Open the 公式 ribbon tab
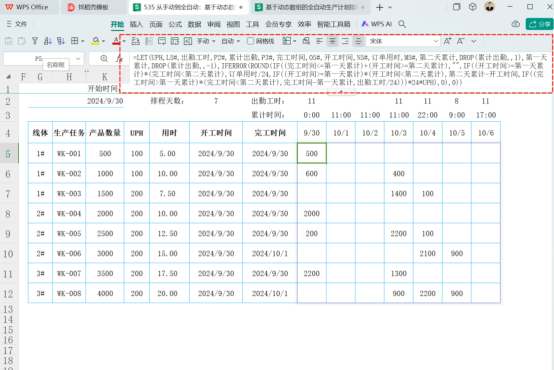Viewport: 554px width, 370px height. pos(175,24)
